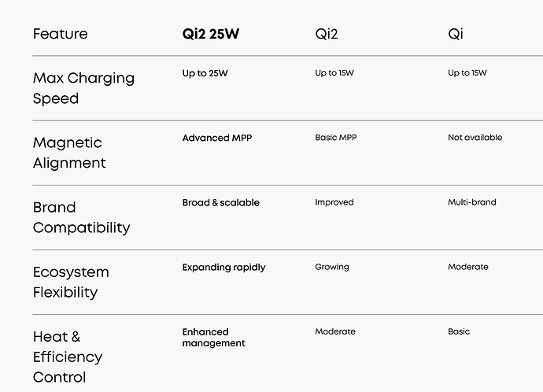Screen dimensions: 543x392
Task: Click the Growing ecosystem cell
Action: (331, 267)
